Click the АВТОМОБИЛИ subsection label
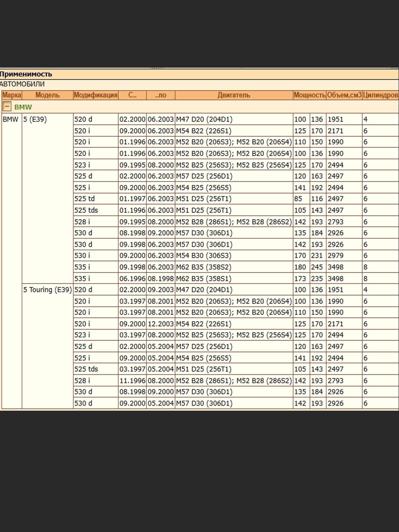The image size is (399, 532). (x=22, y=84)
